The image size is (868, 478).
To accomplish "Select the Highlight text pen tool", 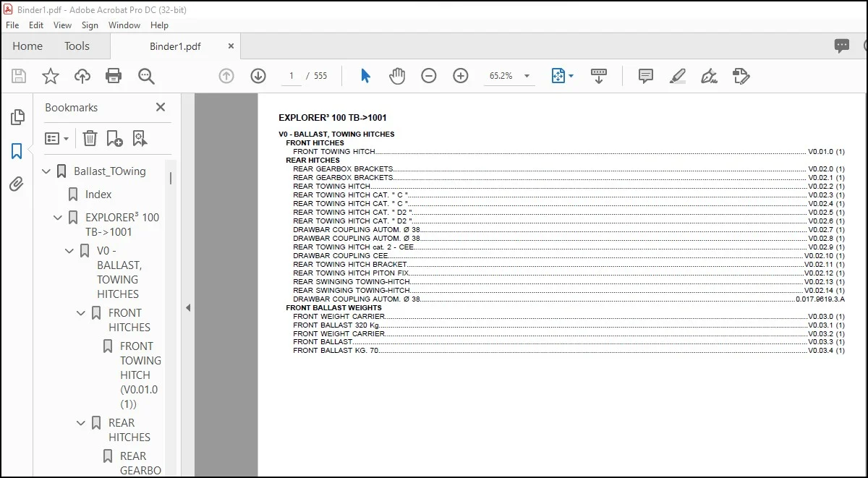I will pyautogui.click(x=678, y=76).
